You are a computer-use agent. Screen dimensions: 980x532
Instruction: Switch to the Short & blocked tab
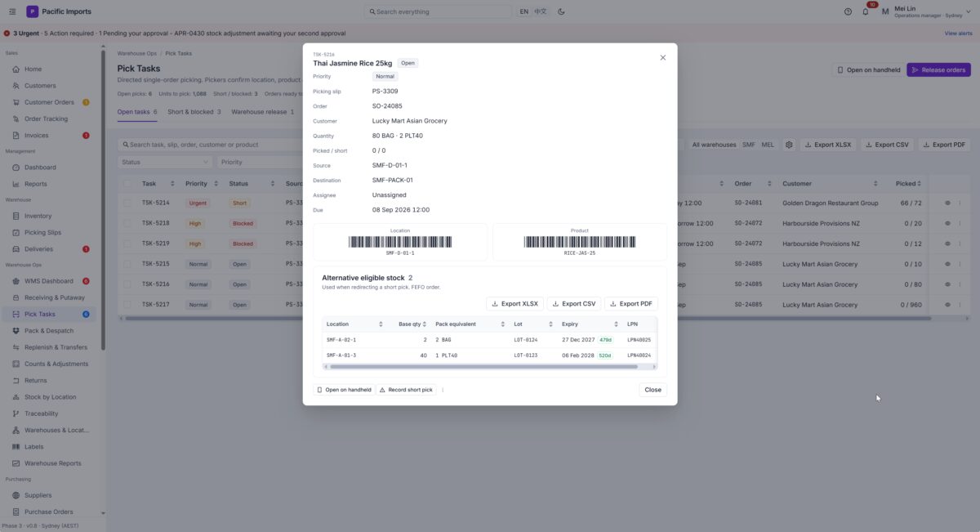pyautogui.click(x=195, y=112)
